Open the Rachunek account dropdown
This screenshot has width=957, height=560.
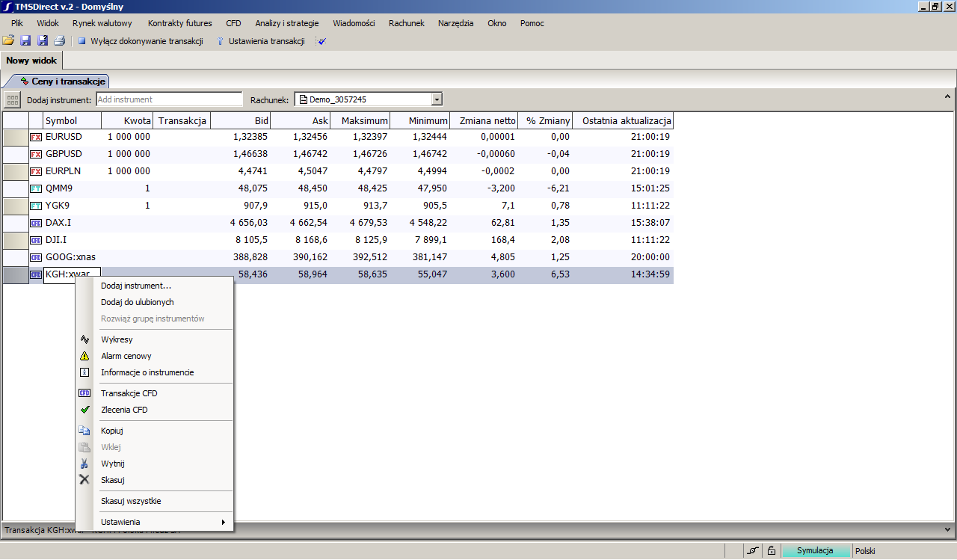[437, 99]
